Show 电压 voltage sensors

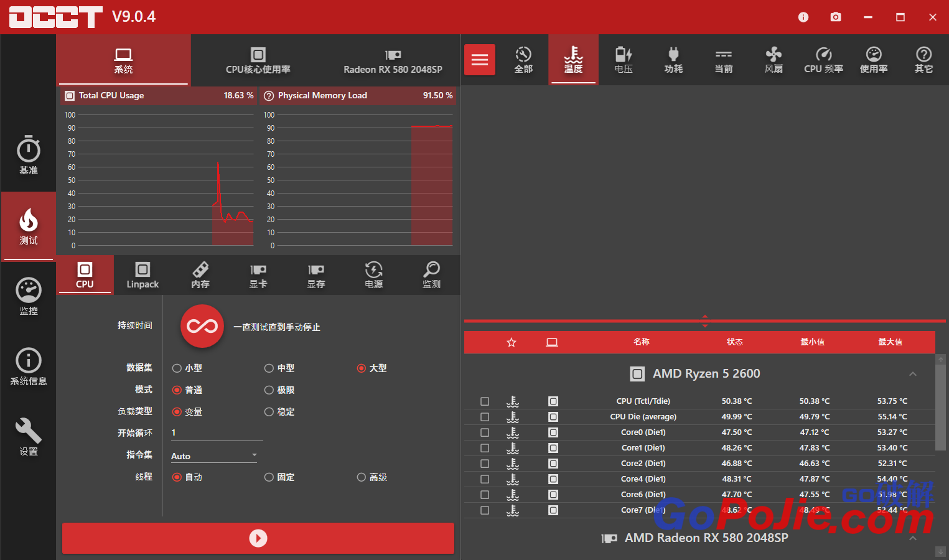(x=624, y=60)
